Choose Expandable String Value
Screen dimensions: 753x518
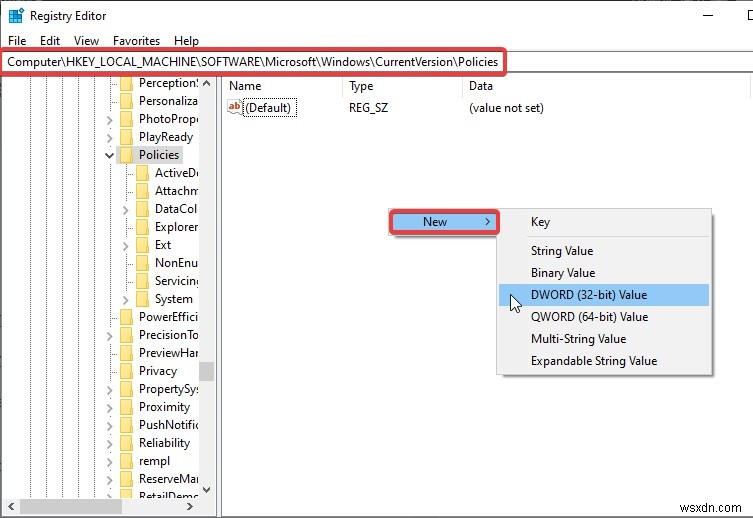pyautogui.click(x=604, y=361)
